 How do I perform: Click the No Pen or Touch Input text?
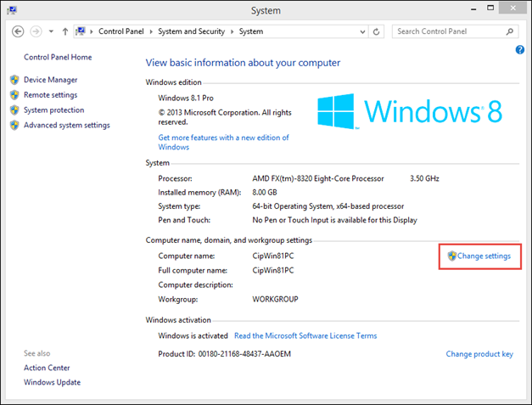click(x=334, y=220)
